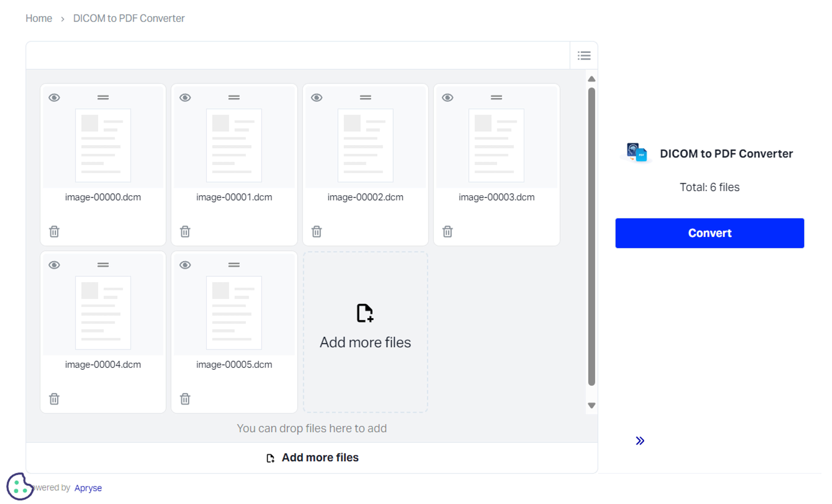Viewport: 832px width, 504px height.
Task: Toggle visibility for image-00001.dcm
Action: [185, 97]
